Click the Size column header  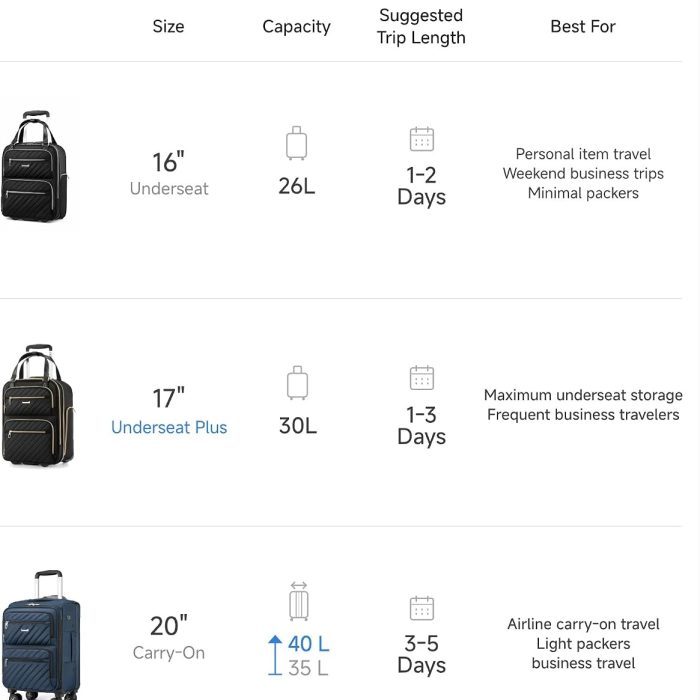point(168,26)
